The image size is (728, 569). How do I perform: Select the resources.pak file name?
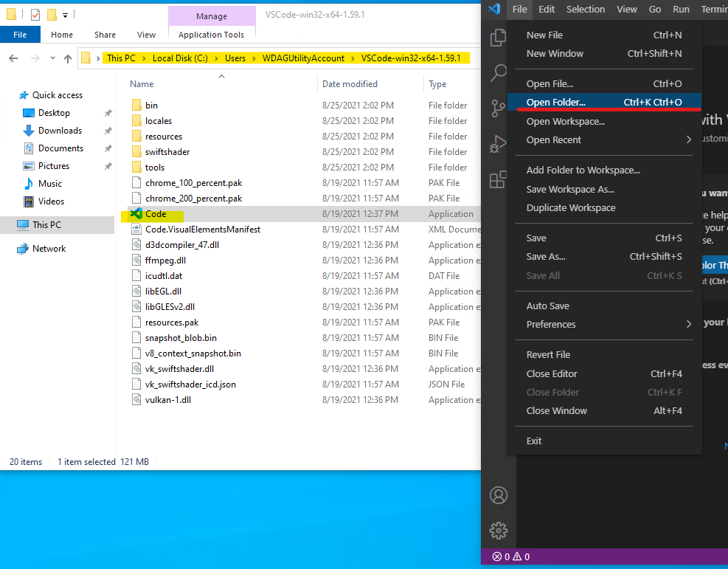tap(172, 323)
